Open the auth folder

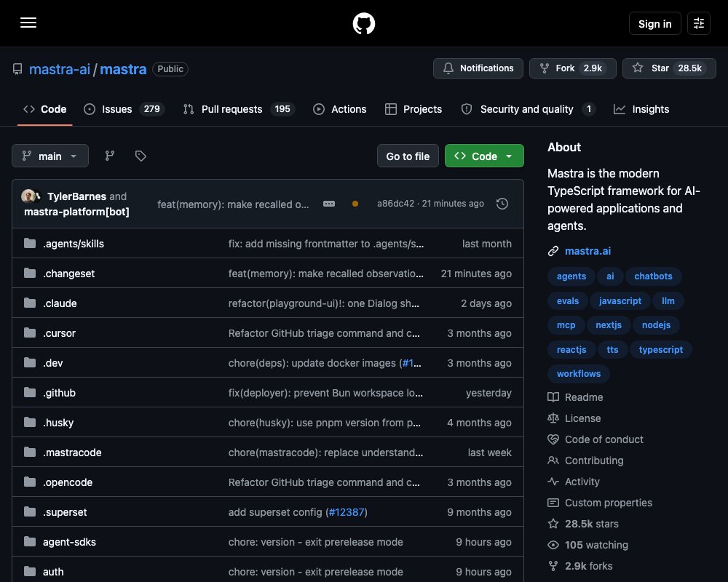point(53,572)
